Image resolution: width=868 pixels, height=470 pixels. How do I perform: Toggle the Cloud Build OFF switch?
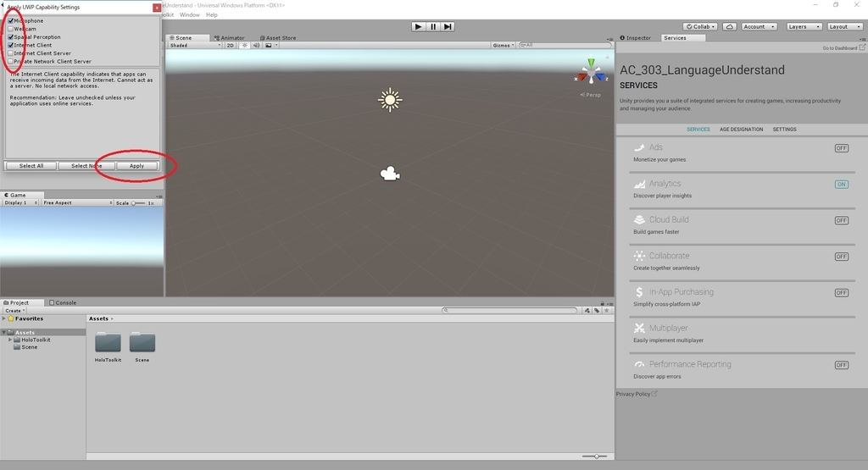pos(842,220)
